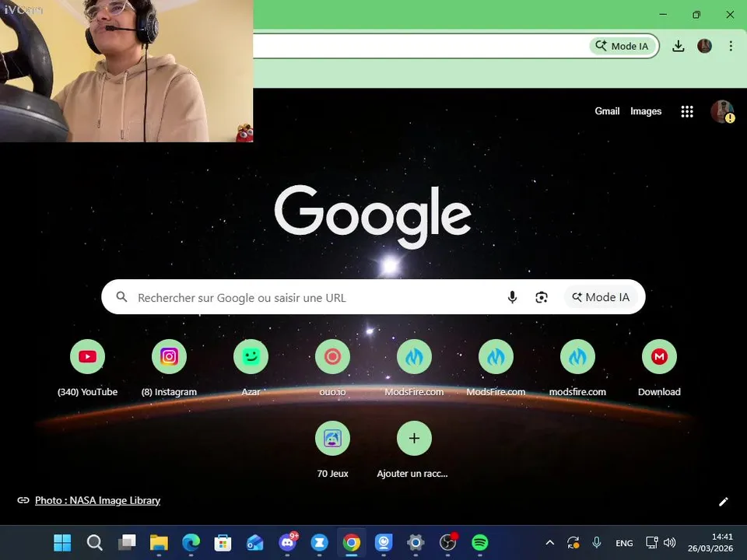The width and height of the screenshot is (747, 560).
Task: Open Photo : NASA Image Library link
Action: [x=97, y=500]
